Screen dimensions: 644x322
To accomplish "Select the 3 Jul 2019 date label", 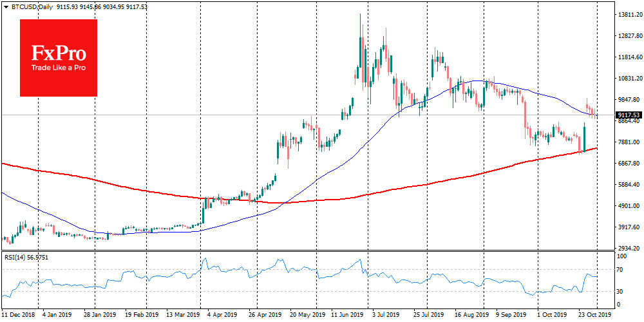I will (x=384, y=316).
